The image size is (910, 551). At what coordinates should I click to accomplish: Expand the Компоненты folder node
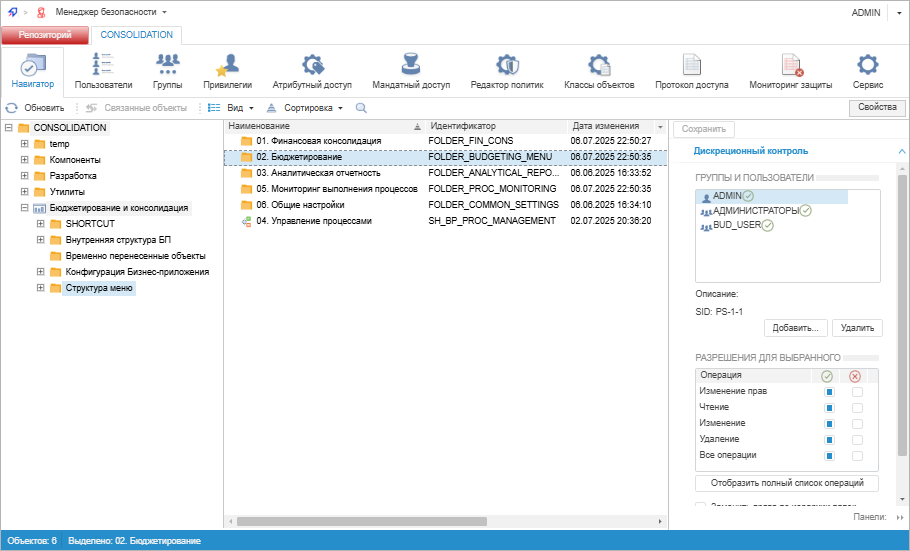point(24,159)
